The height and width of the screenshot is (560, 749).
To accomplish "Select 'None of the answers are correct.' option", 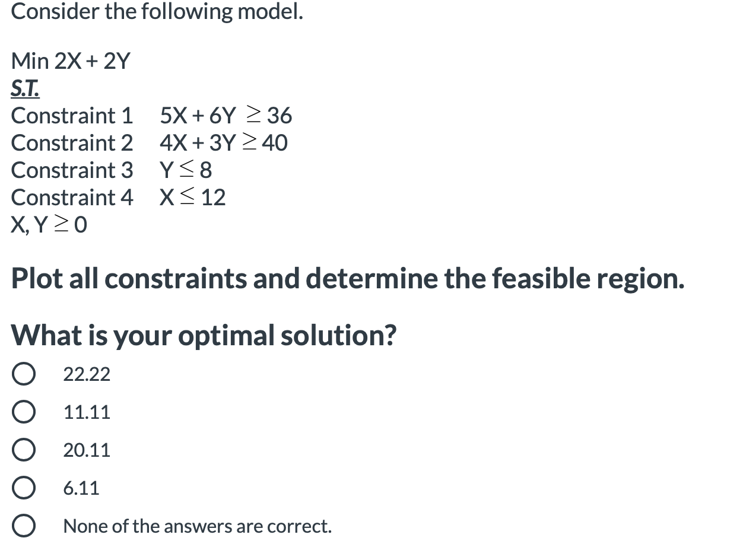I will coord(24,526).
